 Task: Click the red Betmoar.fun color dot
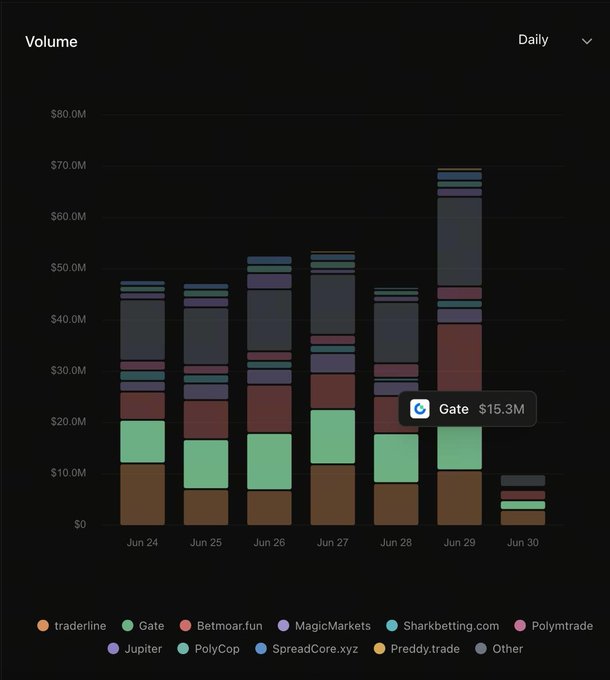pos(185,625)
